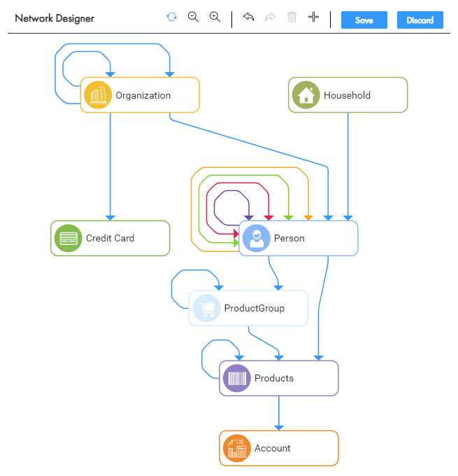Image resolution: width=458 pixels, height=476 pixels.
Task: Click the orange Account calculator icon
Action: tap(237, 448)
